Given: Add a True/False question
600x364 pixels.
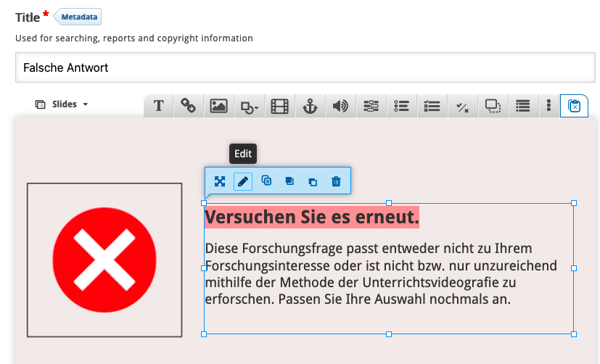Looking at the screenshot, I should (x=462, y=106).
